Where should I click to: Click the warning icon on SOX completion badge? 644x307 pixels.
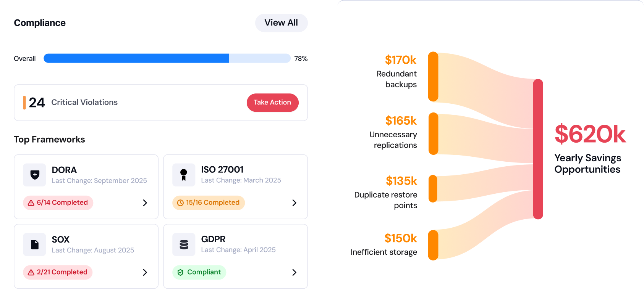(31, 272)
